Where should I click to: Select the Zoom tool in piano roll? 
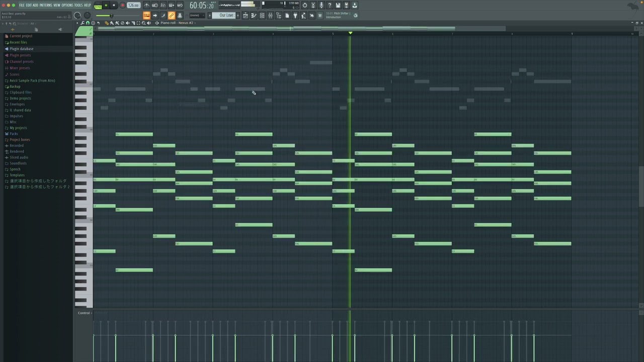(x=143, y=23)
